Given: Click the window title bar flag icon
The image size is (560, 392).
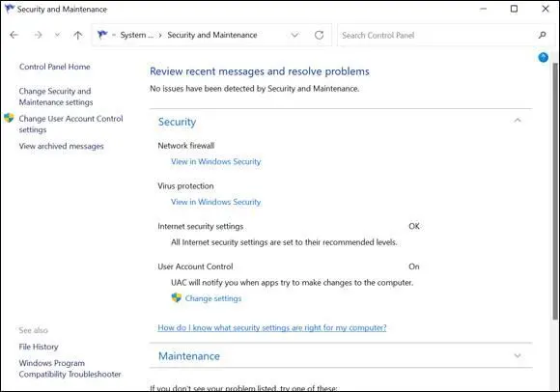Looking at the screenshot, I should [9, 9].
